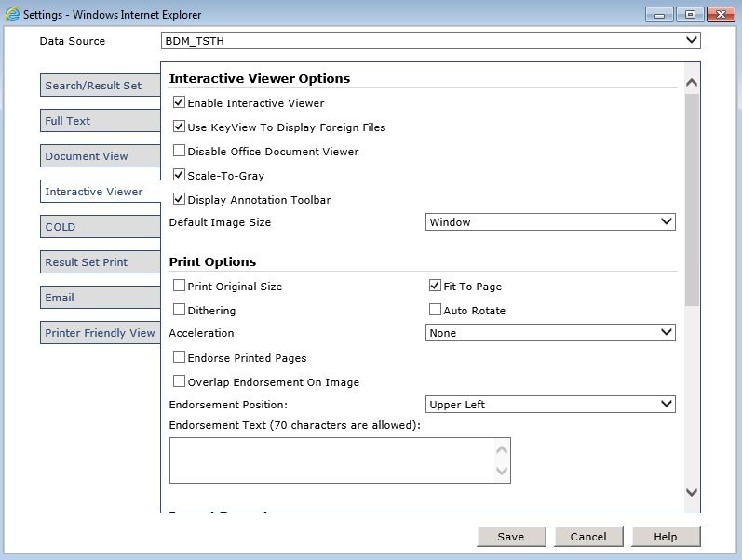Click the Internet Explorer icon in title bar

coord(13,15)
